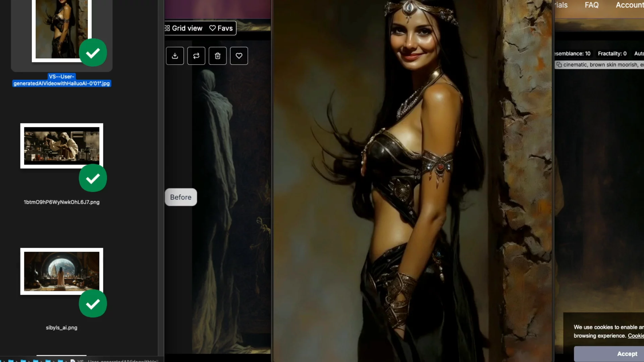The width and height of the screenshot is (644, 362).
Task: Toggle the green check on 1btmO9hP6WyNwkOhL6J7.png
Action: pyautogui.click(x=93, y=178)
